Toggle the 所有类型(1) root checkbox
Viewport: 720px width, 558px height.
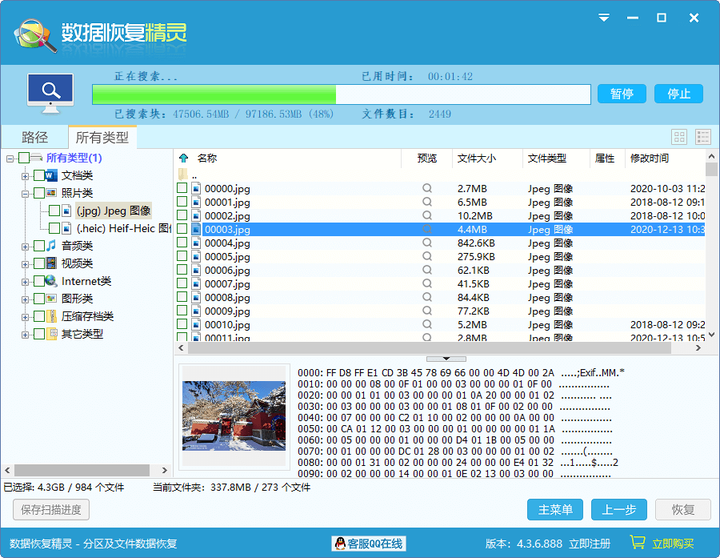24,158
